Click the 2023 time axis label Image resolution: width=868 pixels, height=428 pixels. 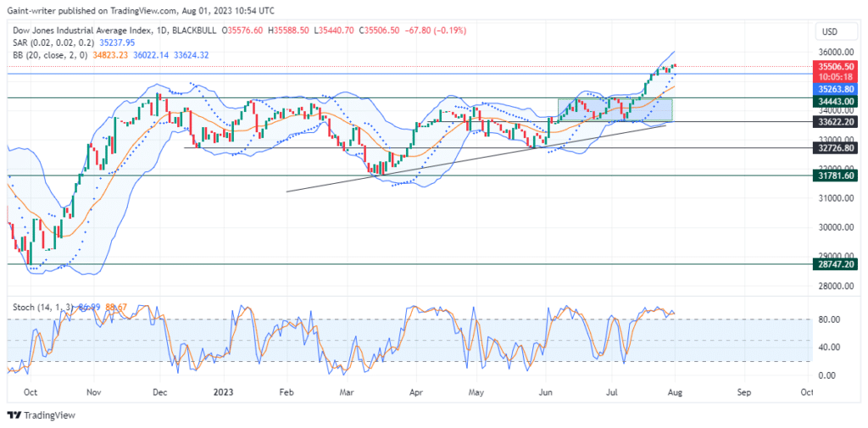point(222,392)
